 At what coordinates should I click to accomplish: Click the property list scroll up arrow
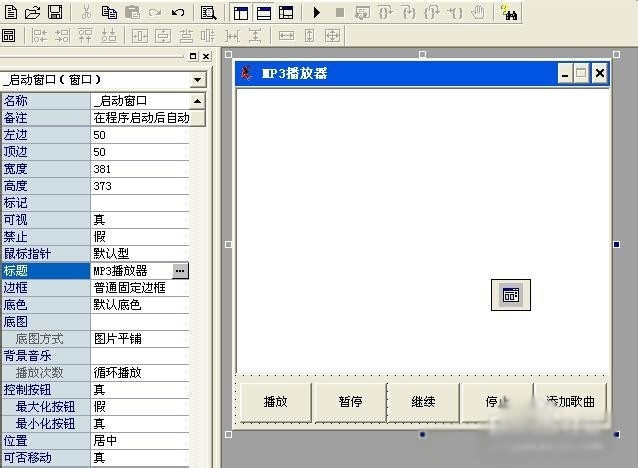(197, 101)
